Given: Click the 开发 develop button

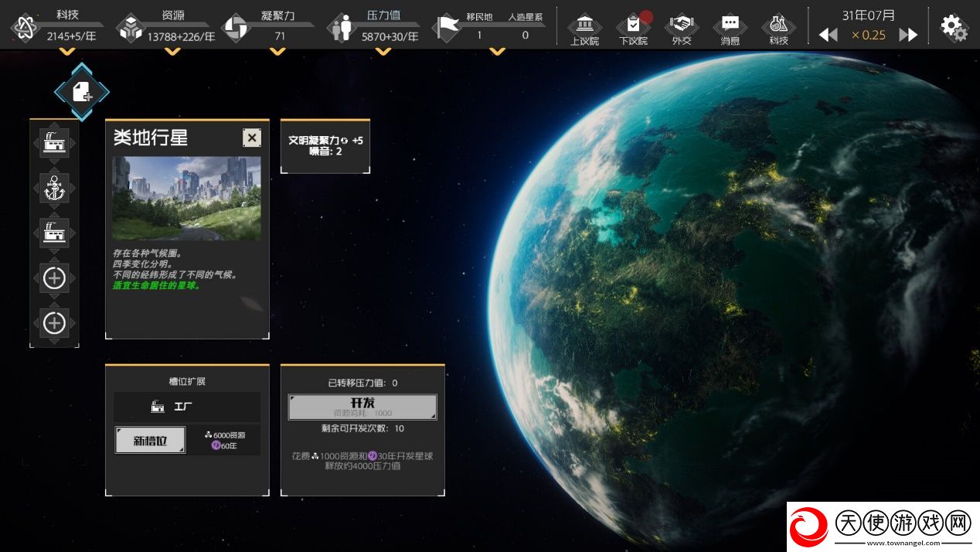Looking at the screenshot, I should (362, 407).
